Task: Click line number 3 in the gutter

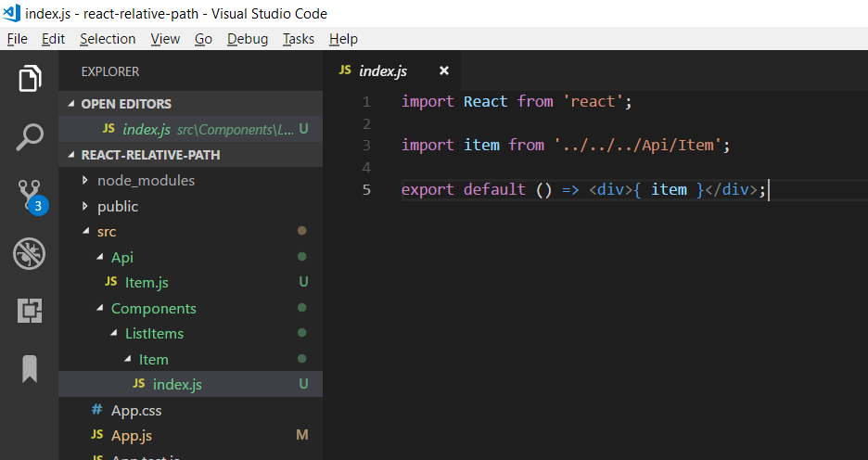Action: pos(366,146)
